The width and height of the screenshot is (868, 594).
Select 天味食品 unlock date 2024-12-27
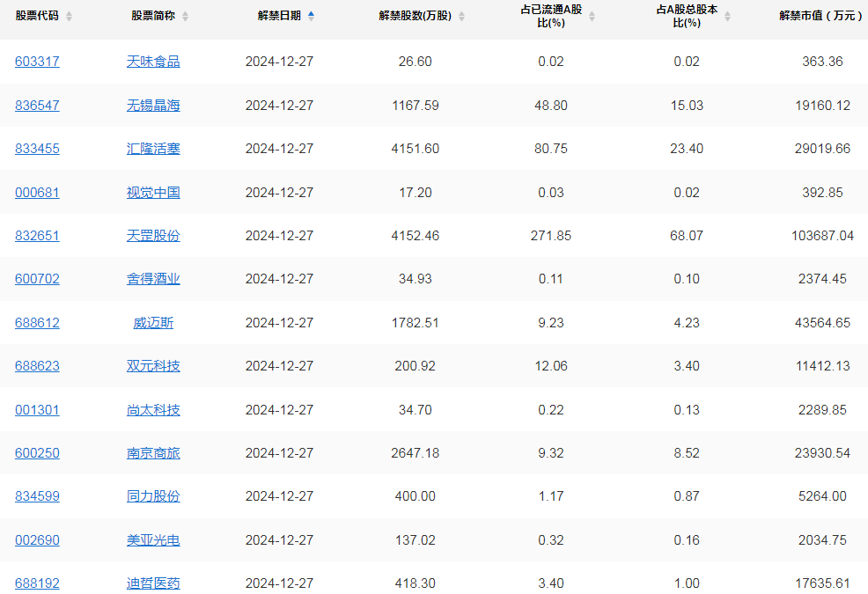[280, 62]
